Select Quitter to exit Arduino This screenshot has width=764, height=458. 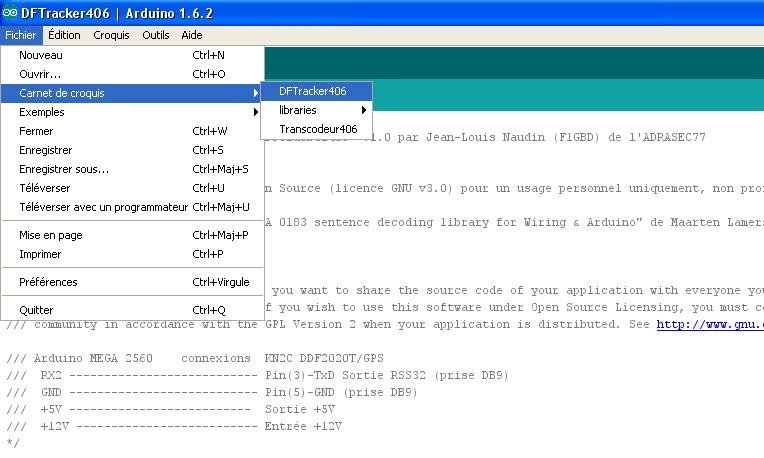[133, 310]
